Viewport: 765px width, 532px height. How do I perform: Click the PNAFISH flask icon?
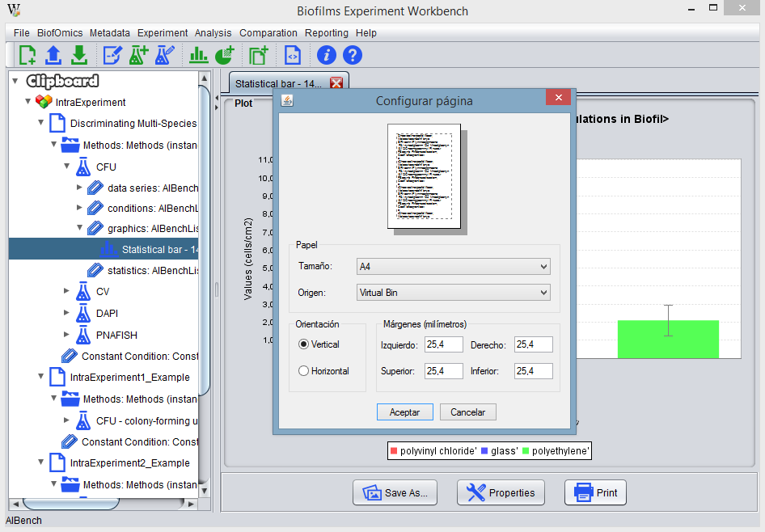[83, 335]
